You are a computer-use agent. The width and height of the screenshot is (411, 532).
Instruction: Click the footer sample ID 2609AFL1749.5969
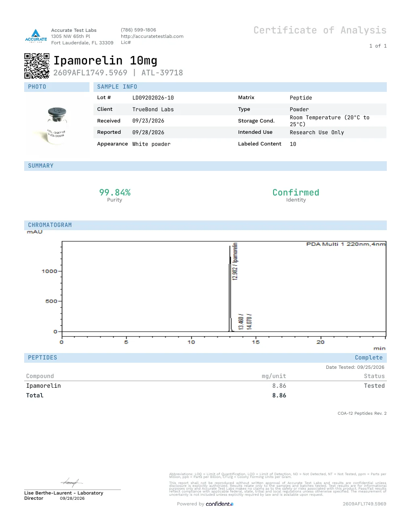pyautogui.click(x=364, y=504)
